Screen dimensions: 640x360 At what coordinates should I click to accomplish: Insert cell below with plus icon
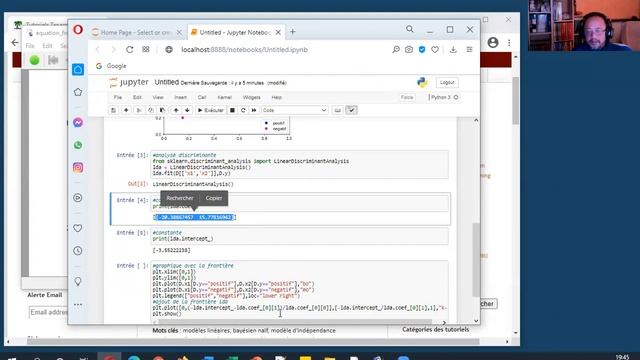[x=126, y=110]
